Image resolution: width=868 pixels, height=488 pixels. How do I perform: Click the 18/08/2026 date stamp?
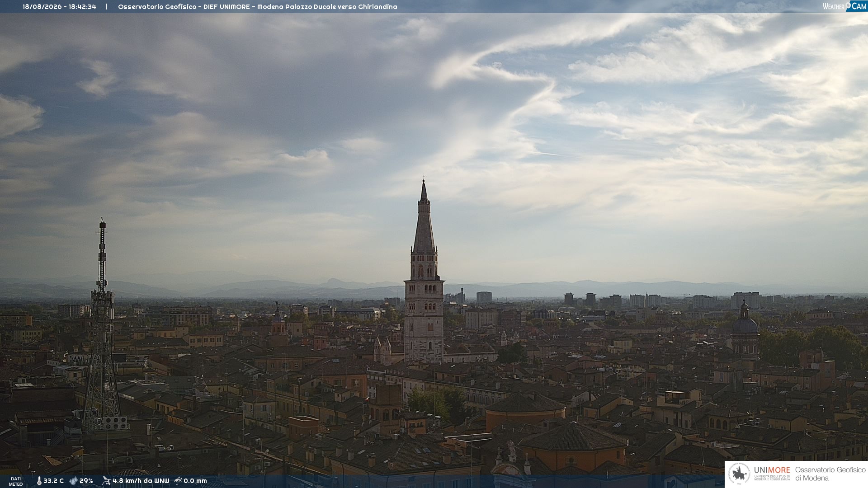click(42, 7)
